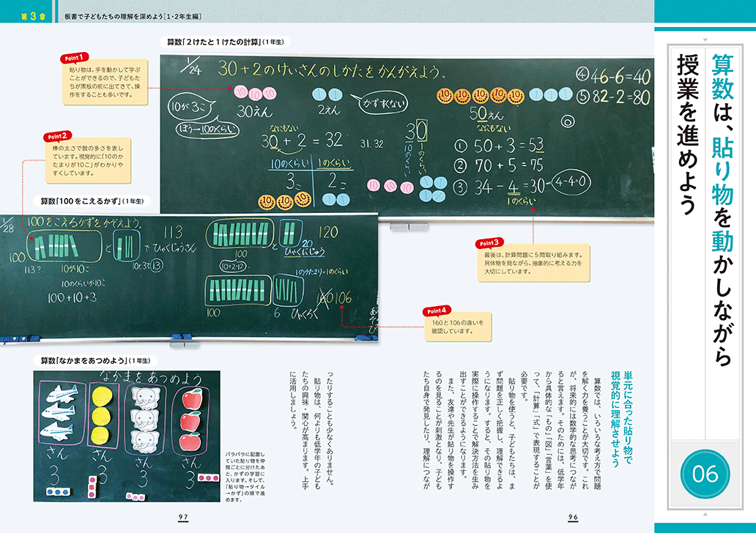Click page number 96
Screen dimensions: 756x533
click(x=573, y=517)
